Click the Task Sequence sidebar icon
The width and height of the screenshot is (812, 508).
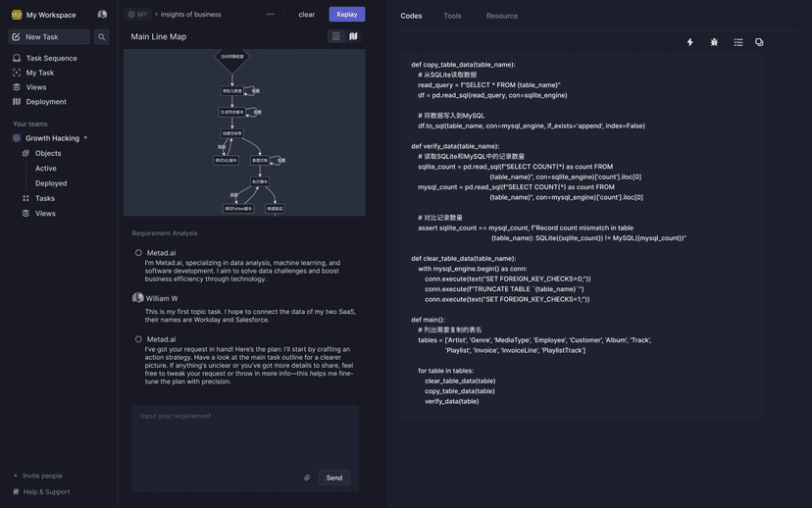click(x=17, y=58)
